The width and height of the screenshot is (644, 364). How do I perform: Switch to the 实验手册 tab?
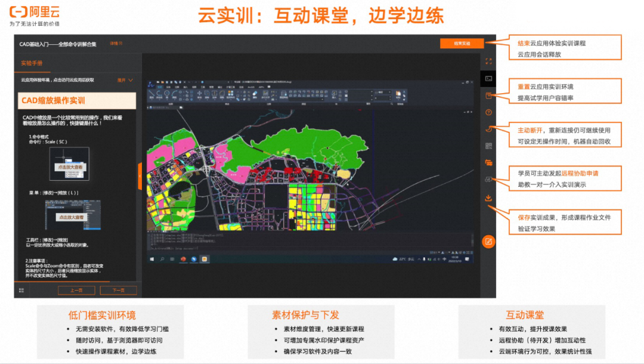click(x=32, y=63)
